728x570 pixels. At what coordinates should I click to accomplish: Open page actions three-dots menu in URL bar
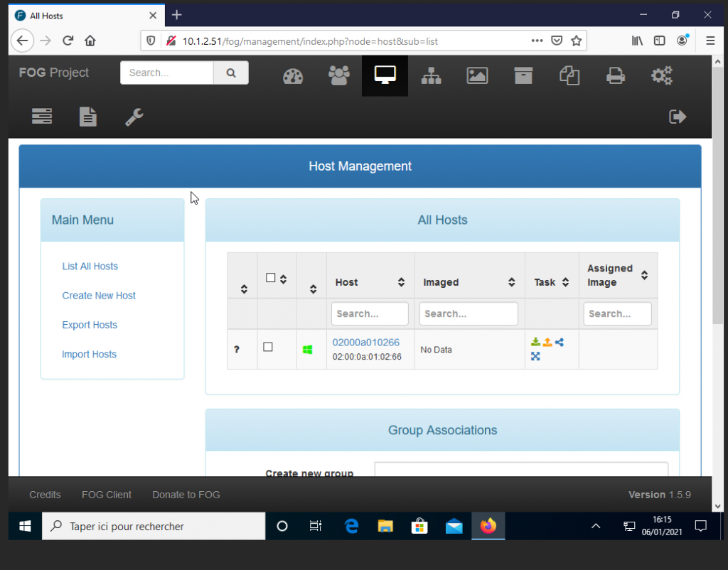tap(537, 41)
